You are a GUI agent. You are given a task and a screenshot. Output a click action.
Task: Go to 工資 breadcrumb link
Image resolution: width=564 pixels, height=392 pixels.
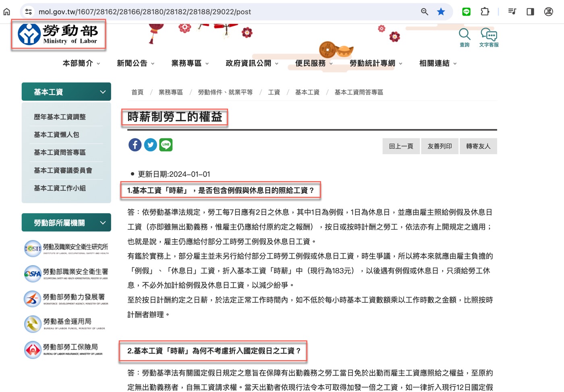[274, 92]
